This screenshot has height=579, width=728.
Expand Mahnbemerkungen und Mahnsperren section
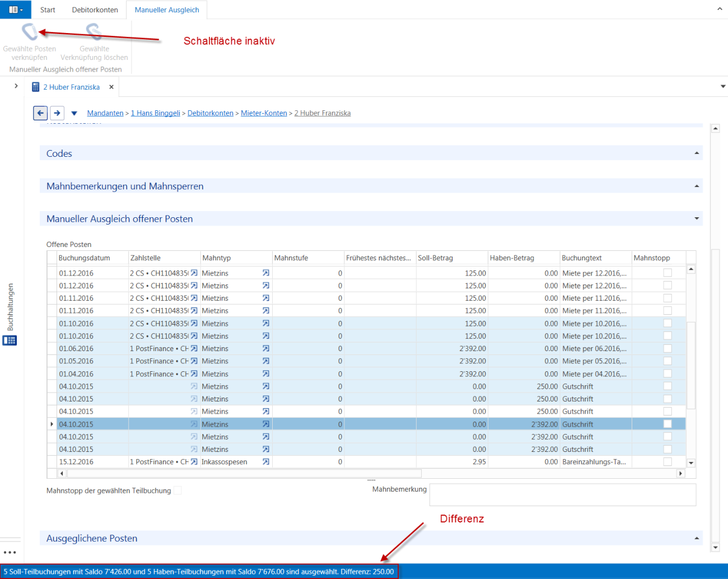coord(697,186)
